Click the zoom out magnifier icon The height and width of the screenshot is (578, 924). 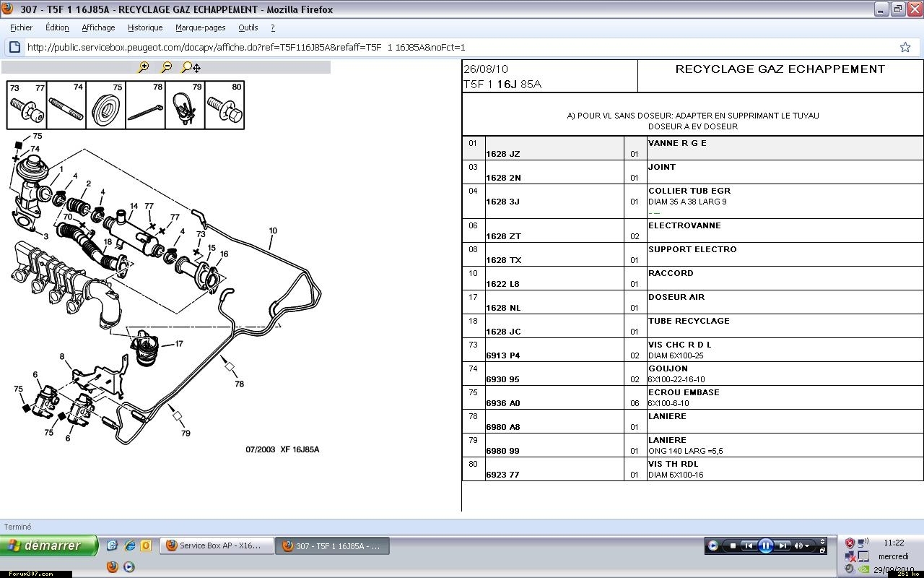[166, 67]
